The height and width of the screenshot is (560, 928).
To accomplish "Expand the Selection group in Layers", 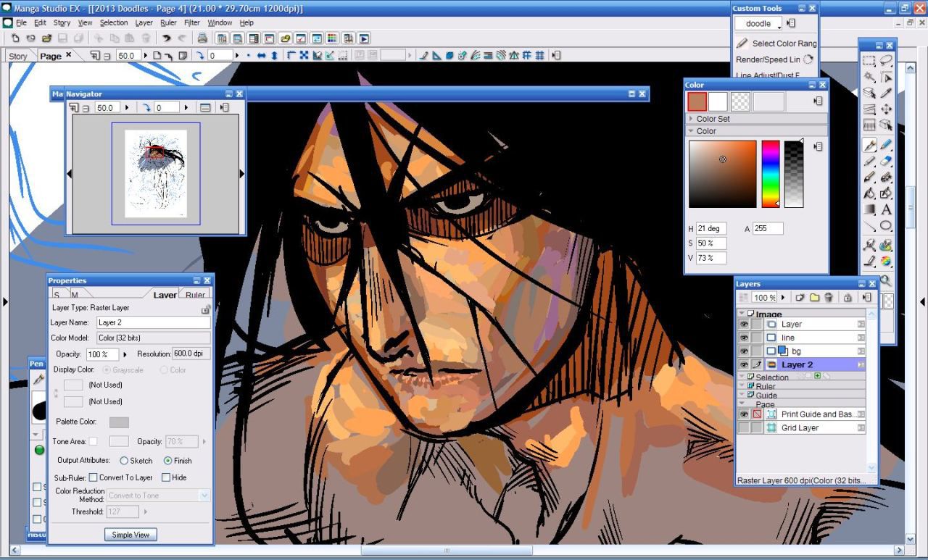I will pyautogui.click(x=742, y=376).
